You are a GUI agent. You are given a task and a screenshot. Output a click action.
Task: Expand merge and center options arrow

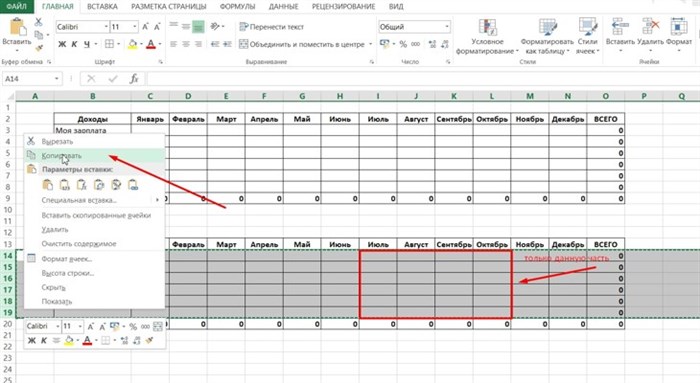pos(371,44)
